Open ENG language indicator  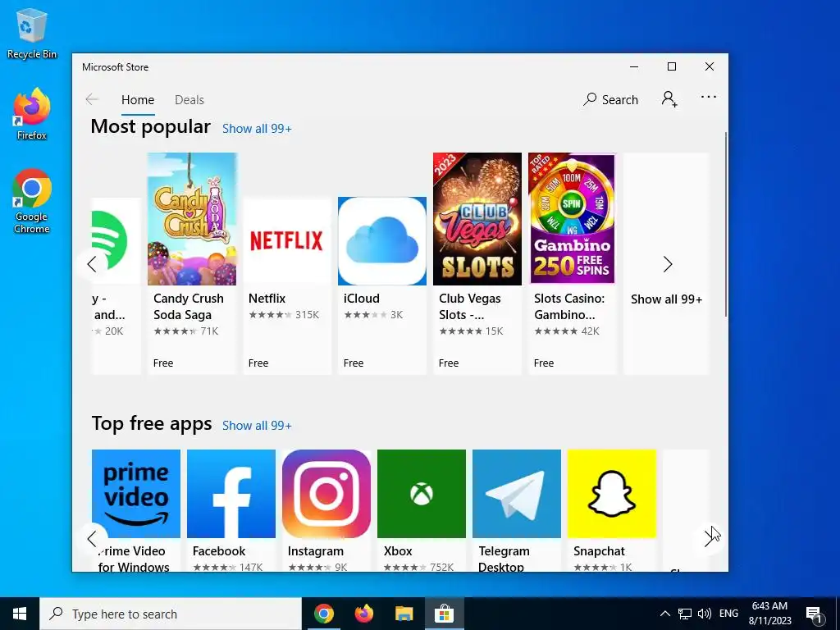pos(728,614)
